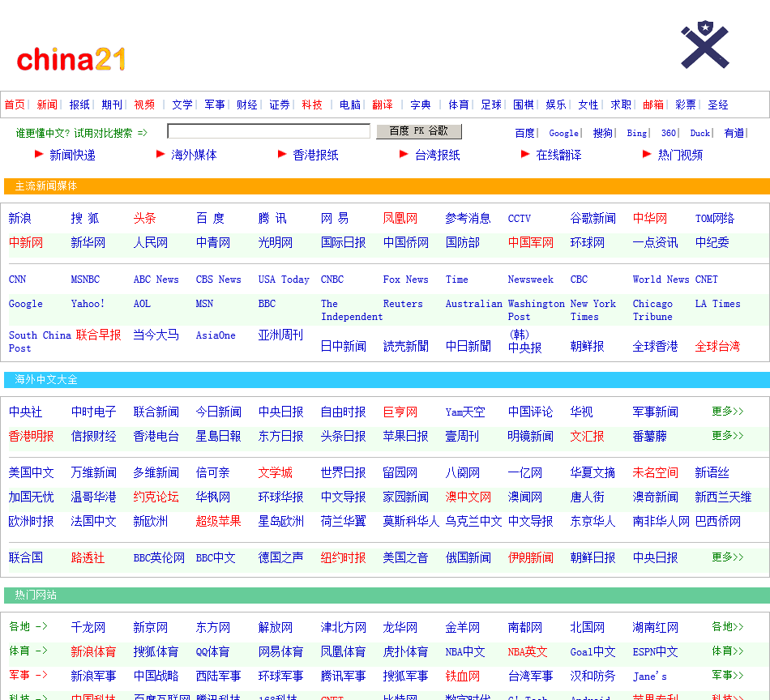Open the BBC link
770x700 pixels.
point(267,304)
